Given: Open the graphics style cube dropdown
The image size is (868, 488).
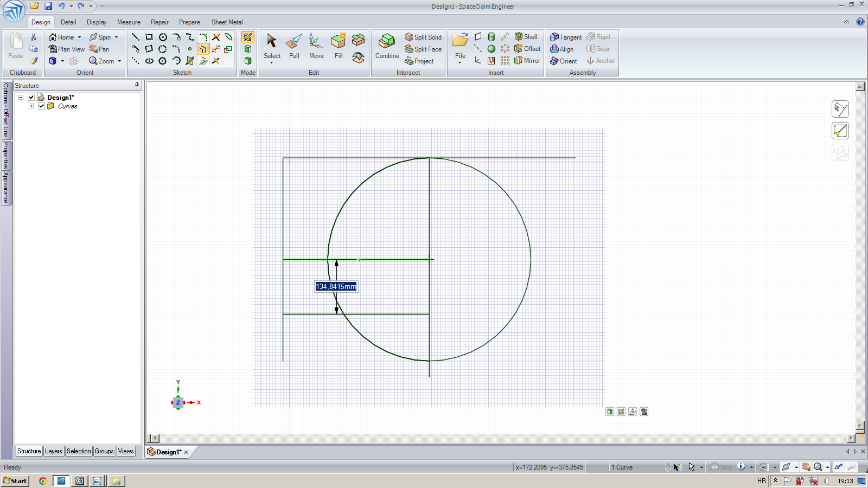Looking at the screenshot, I should pos(62,61).
